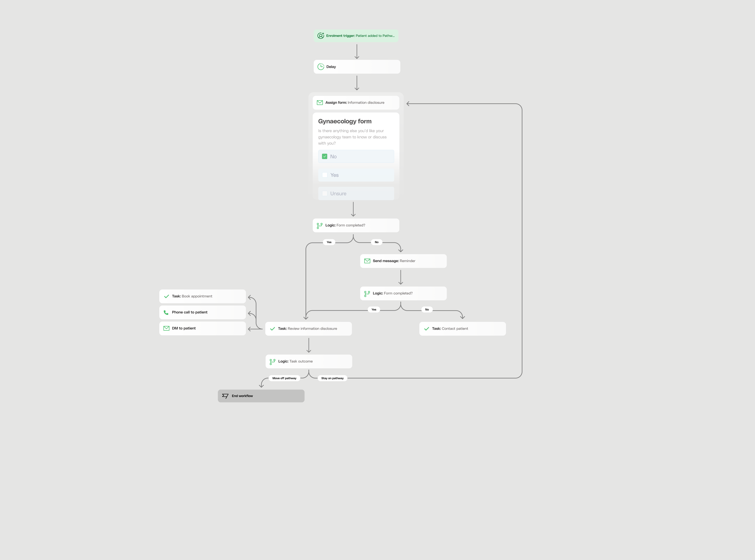Click the envelope icon on 'DM to patient' node
Image resolution: width=755 pixels, height=560 pixels.
point(166,328)
